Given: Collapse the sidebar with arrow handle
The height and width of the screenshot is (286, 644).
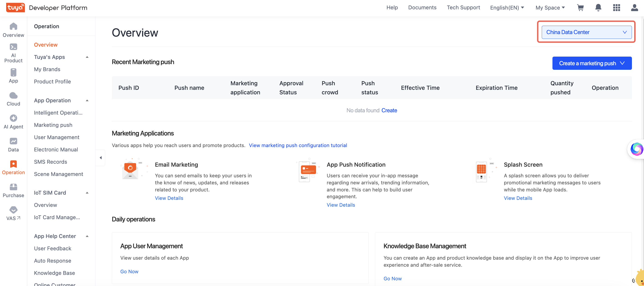Looking at the screenshot, I should pyautogui.click(x=100, y=158).
